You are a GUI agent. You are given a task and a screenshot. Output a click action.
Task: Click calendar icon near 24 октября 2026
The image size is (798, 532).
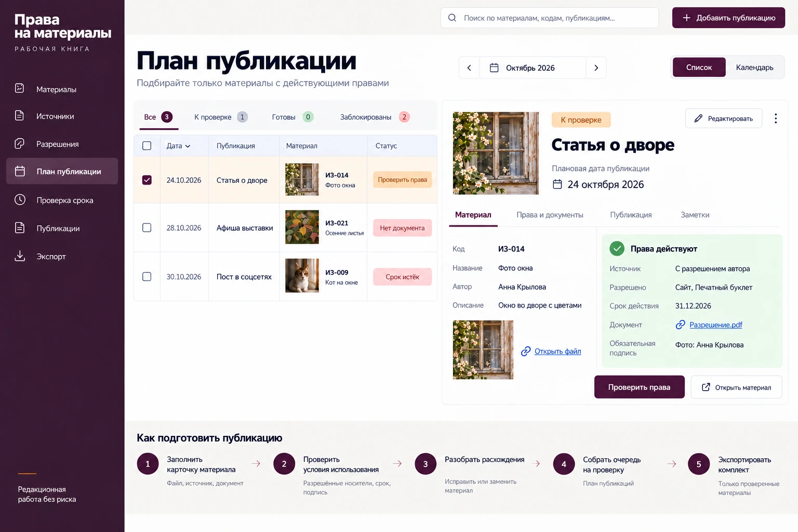click(x=557, y=184)
